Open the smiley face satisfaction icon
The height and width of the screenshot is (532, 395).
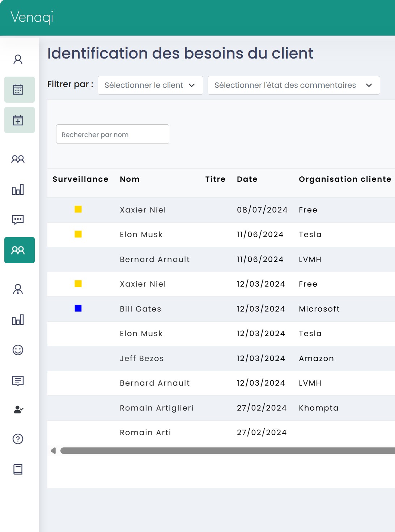[x=18, y=350]
